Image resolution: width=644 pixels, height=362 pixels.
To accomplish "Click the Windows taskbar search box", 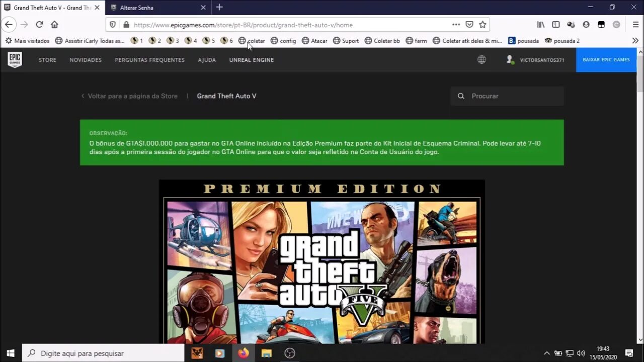I will point(104,353).
